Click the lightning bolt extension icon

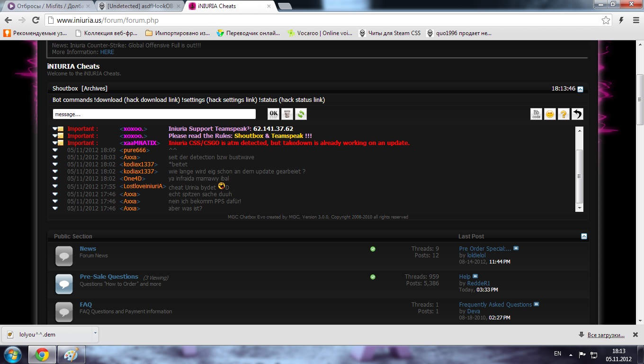(622, 20)
